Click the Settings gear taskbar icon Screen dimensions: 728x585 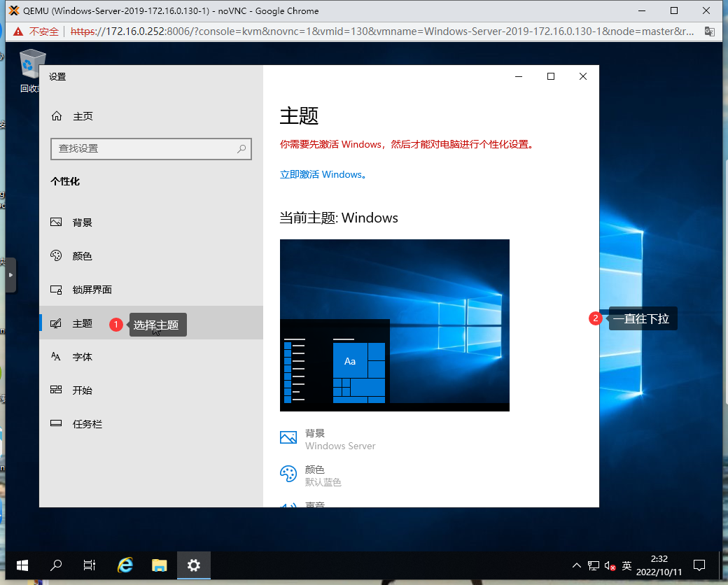click(194, 565)
